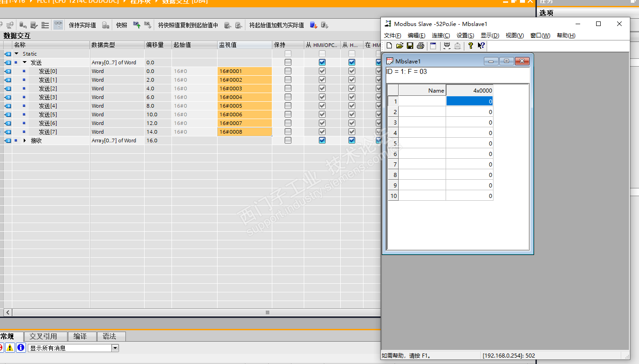
Task: Toggle 保持 checkbox for 发送[7]
Action: [x=288, y=132]
